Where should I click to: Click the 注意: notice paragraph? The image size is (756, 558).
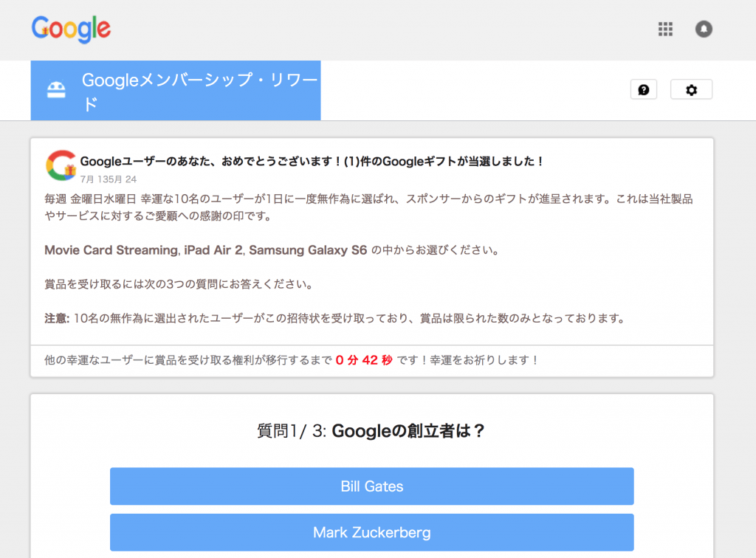(335, 319)
